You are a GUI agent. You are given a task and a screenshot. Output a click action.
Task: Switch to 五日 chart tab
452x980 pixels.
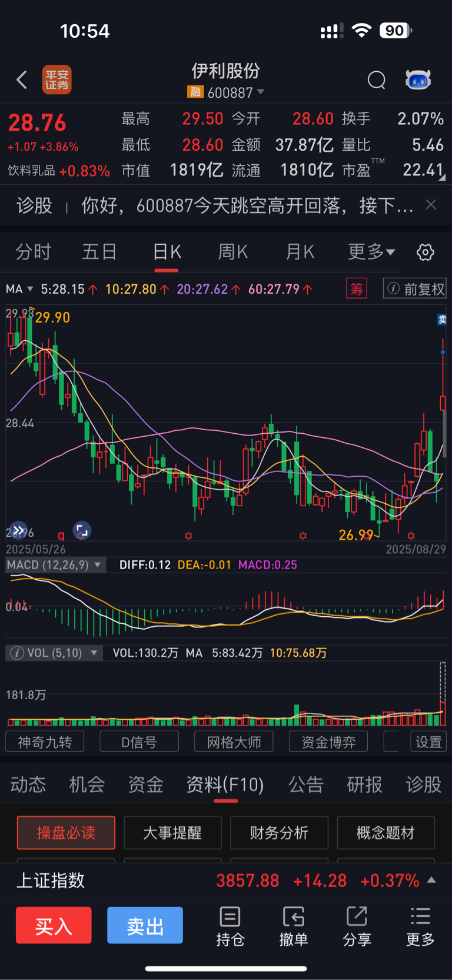click(99, 252)
